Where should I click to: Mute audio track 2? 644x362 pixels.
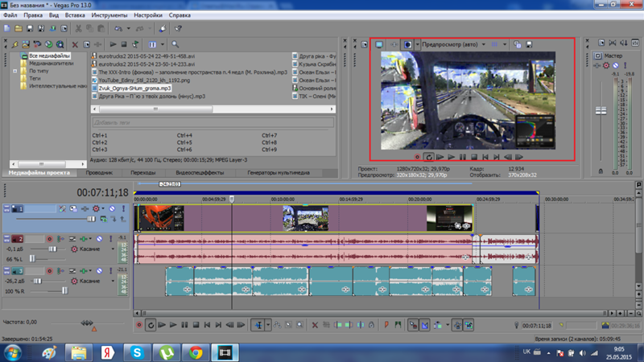99,239
